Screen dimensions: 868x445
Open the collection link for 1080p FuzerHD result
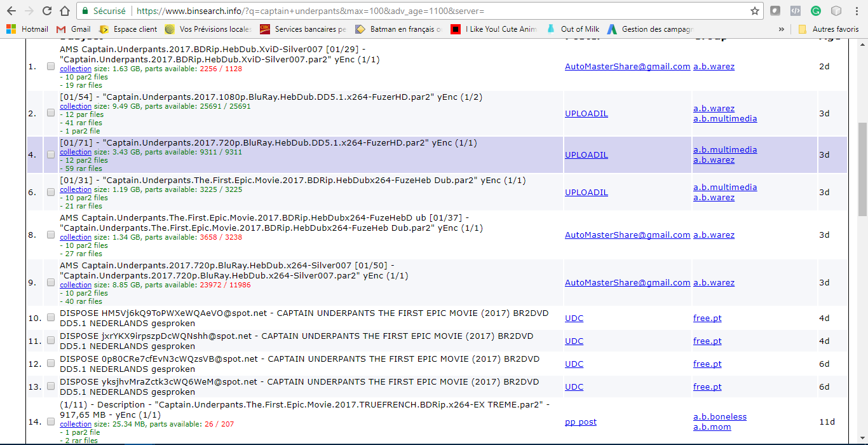point(76,106)
